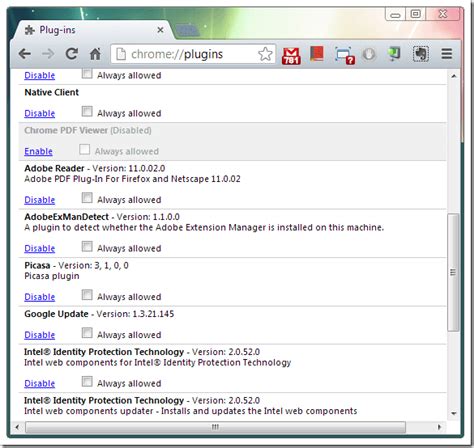Image resolution: width=474 pixels, height=448 pixels.
Task: Click Chrome PDF Viewer (Disabled) heading
Action: pos(88,130)
